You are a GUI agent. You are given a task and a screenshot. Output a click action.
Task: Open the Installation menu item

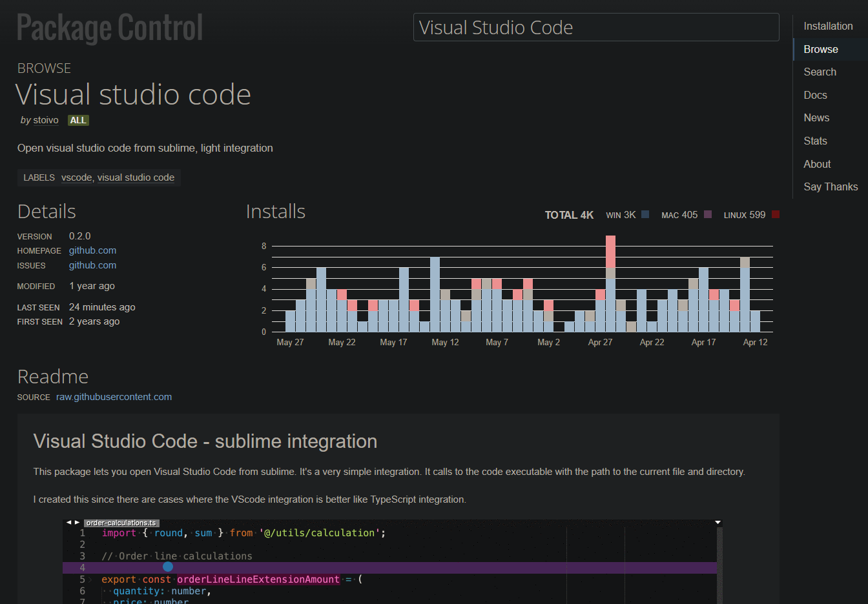(x=828, y=26)
